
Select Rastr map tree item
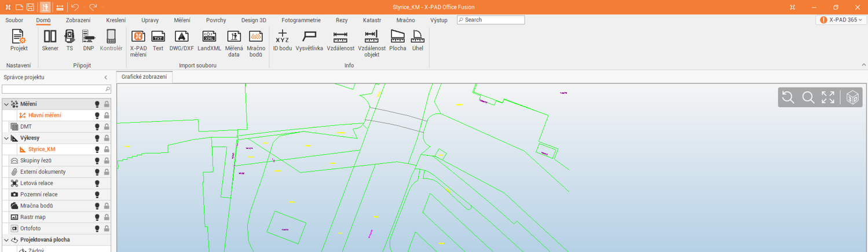(33, 217)
